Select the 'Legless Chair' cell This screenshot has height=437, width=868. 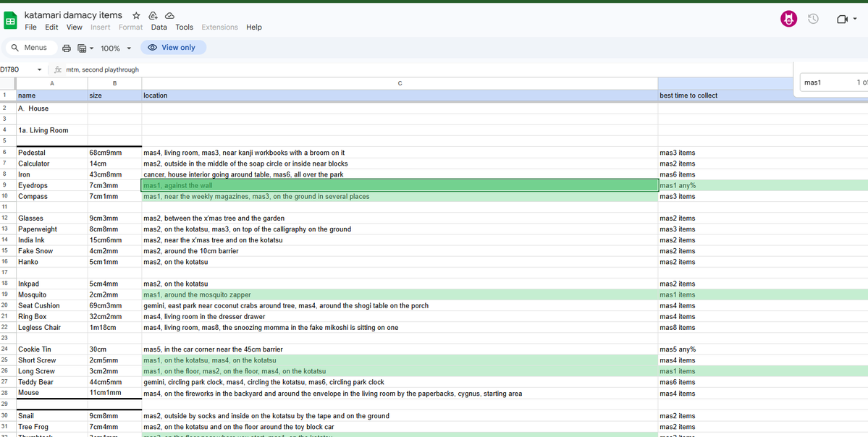pyautogui.click(x=52, y=328)
